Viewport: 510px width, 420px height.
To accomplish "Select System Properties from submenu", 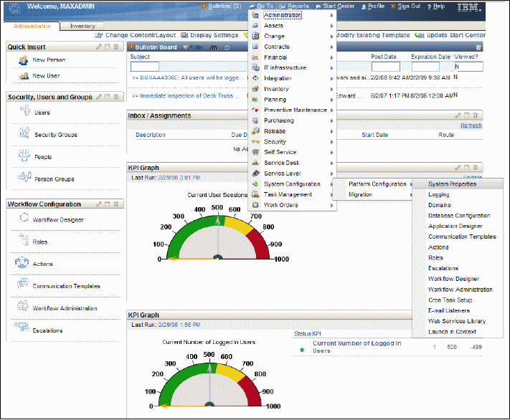I will 452,184.
